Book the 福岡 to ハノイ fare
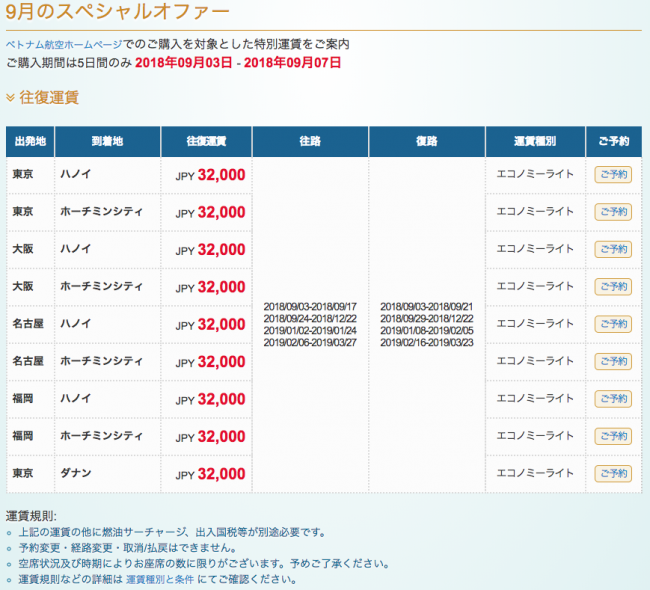650x590 pixels. (x=613, y=398)
